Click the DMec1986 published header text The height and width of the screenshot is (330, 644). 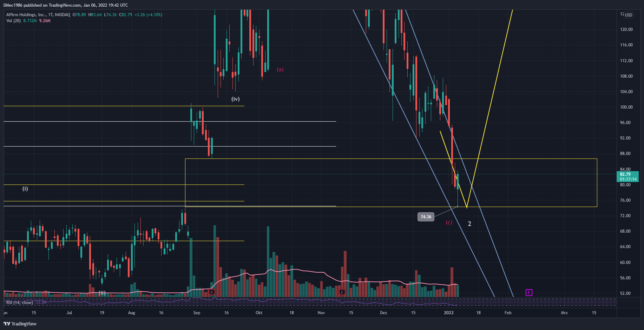(66, 5)
